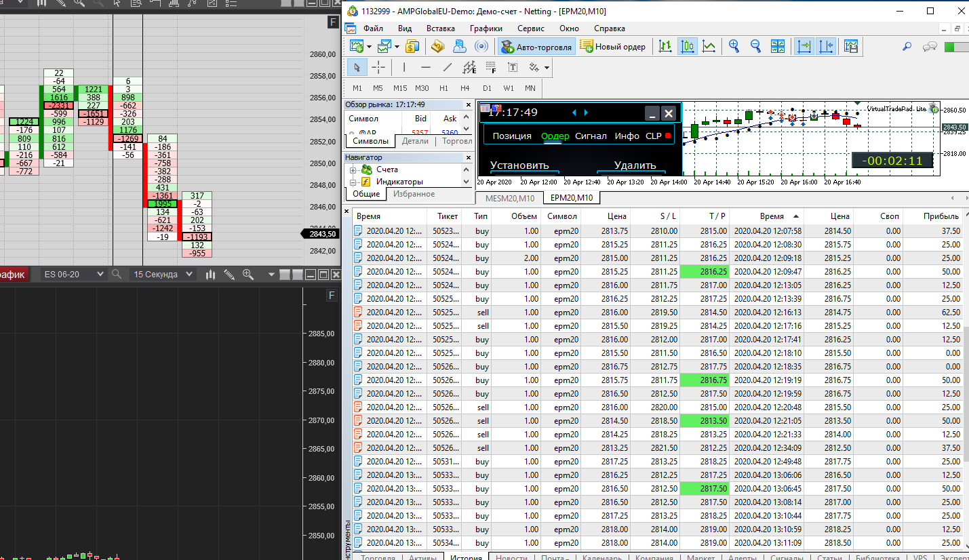Toggle the Авто-торговля auto-trading button
The width and height of the screenshot is (969, 560).
(x=537, y=47)
